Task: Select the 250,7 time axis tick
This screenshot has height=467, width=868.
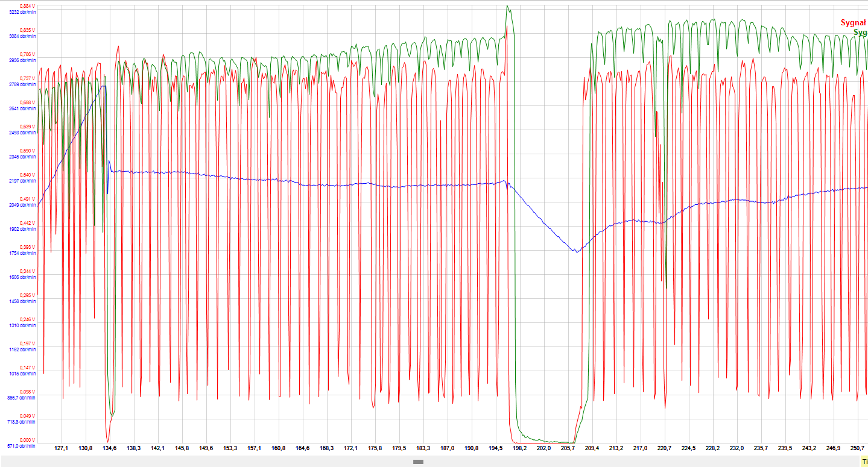Action: click(x=857, y=448)
